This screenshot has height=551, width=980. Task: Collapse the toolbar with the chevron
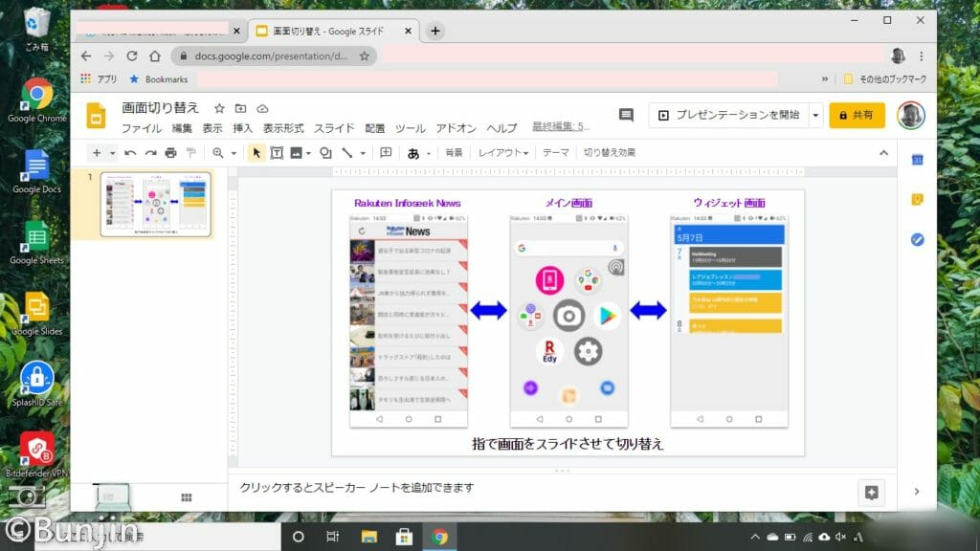pyautogui.click(x=883, y=153)
